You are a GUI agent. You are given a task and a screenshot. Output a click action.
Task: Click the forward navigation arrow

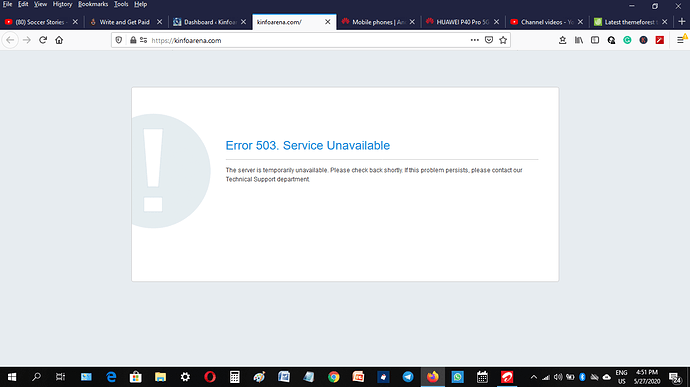click(26, 40)
